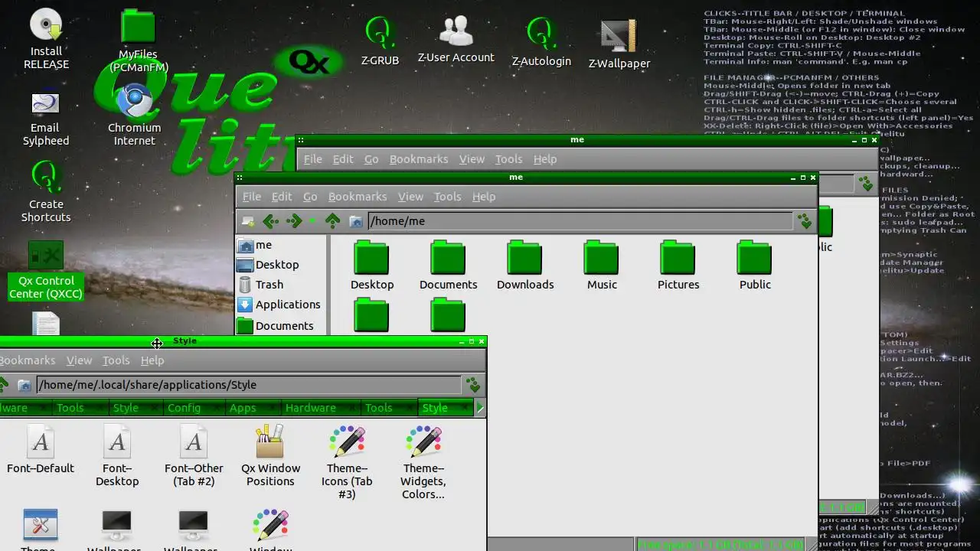980x551 pixels.
Task: Open Tools menu in the Style window
Action: (116, 360)
